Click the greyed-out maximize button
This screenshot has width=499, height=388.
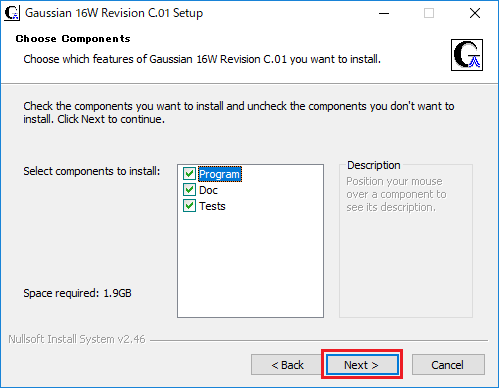tap(429, 13)
